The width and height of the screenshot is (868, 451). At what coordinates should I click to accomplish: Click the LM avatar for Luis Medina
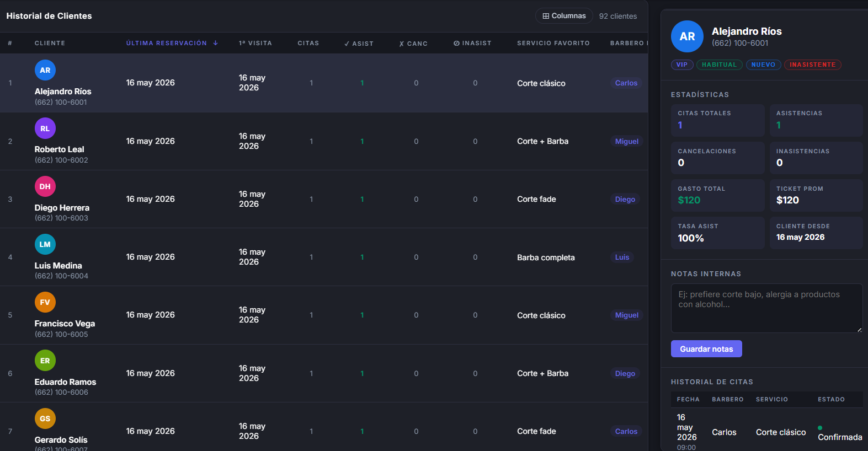pos(45,244)
